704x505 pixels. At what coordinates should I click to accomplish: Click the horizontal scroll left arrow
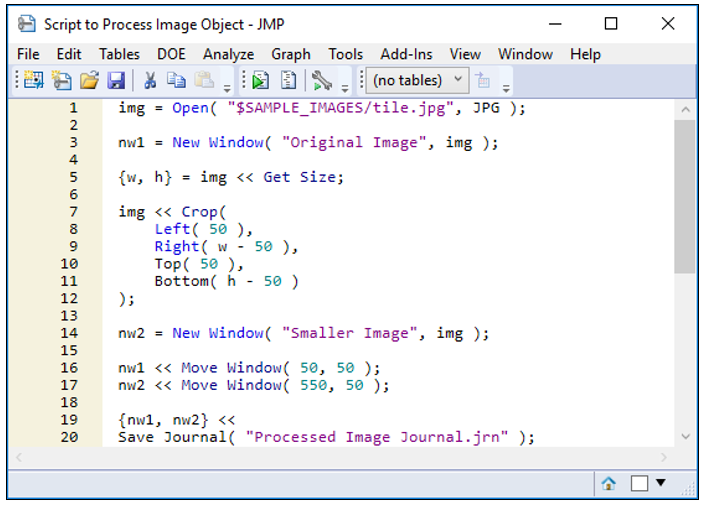point(19,457)
